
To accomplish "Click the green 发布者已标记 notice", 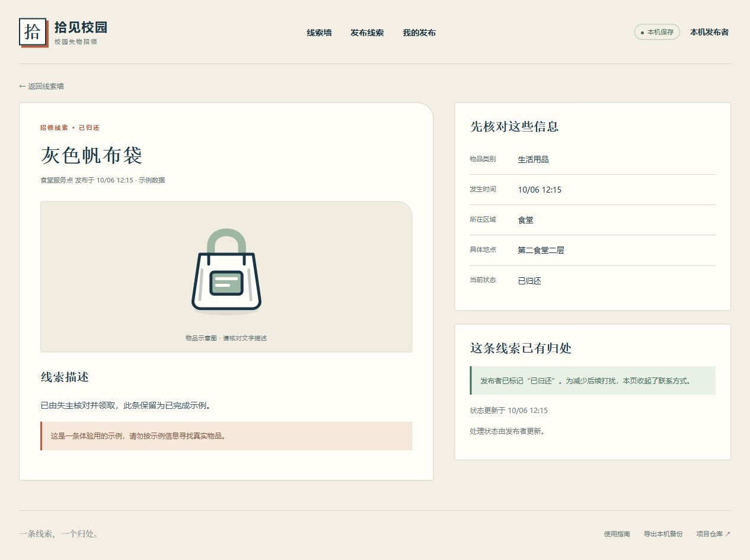I will coord(593,380).
